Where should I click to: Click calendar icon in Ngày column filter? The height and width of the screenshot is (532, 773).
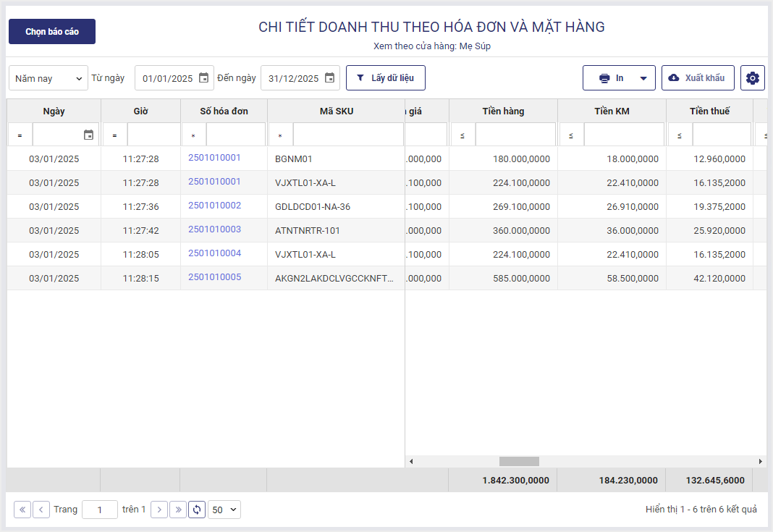(88, 135)
